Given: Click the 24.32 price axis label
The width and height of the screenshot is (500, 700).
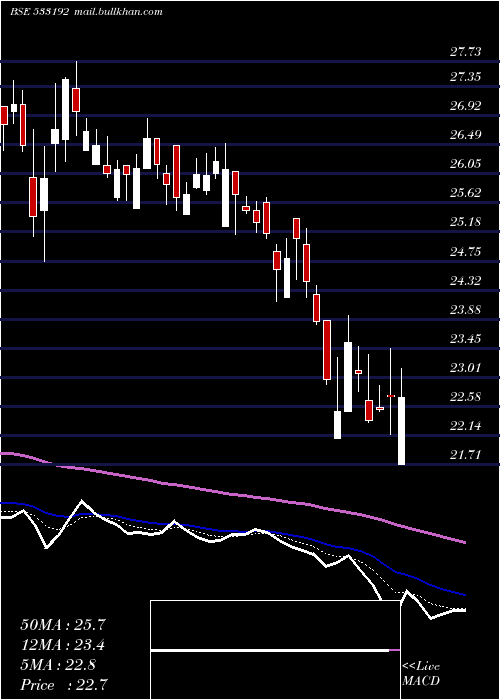Looking at the screenshot, I should [x=466, y=281].
